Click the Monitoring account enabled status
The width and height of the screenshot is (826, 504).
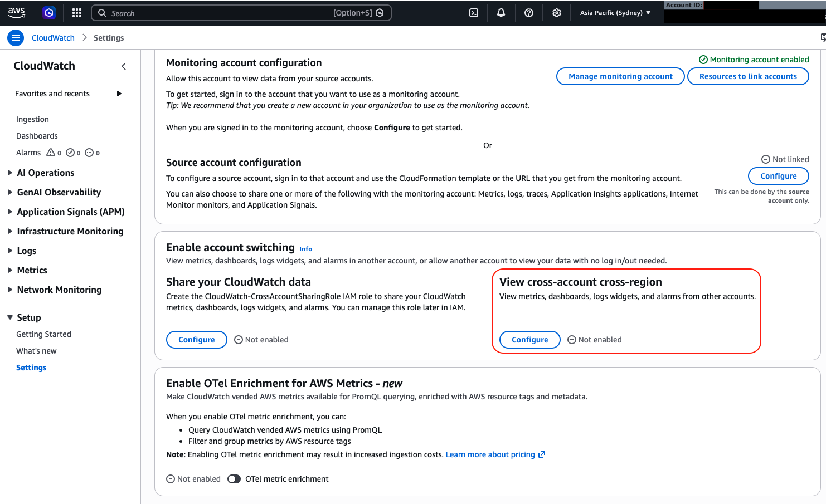754,60
